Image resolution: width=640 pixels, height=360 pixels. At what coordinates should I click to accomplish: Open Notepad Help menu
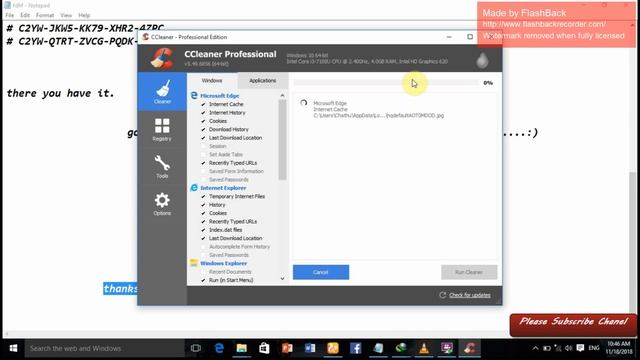click(84, 15)
